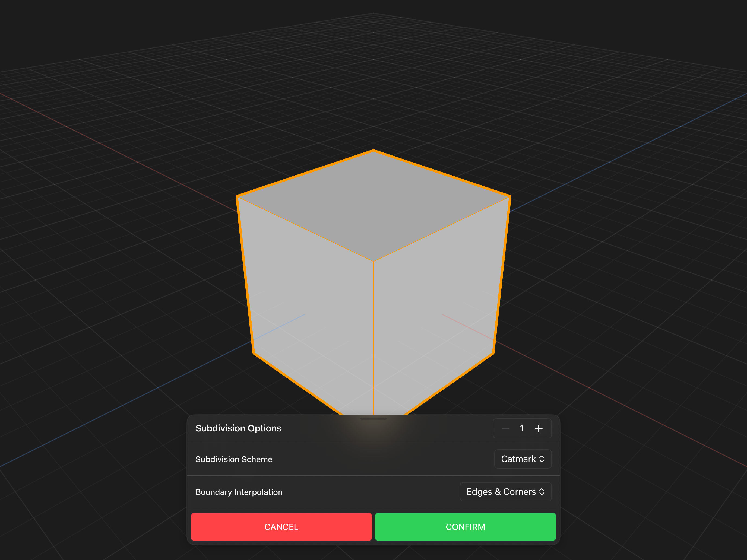The height and width of the screenshot is (560, 747).
Task: Open the Edges & Corners interpolation dropdown
Action: pyautogui.click(x=505, y=492)
